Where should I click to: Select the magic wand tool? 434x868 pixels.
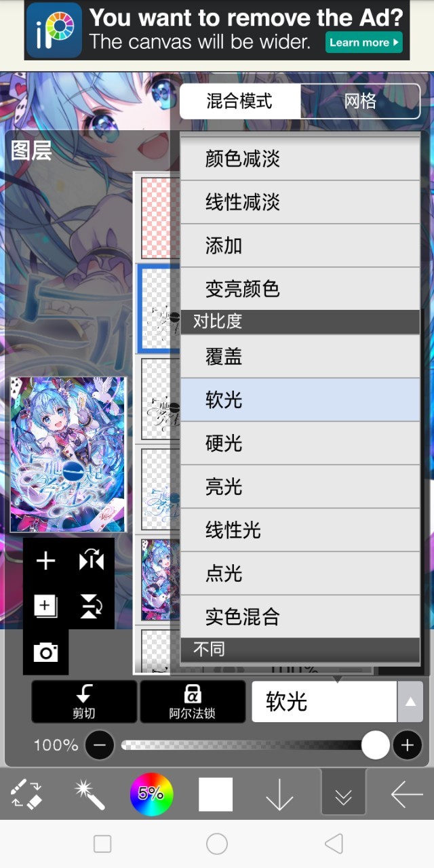pyautogui.click(x=89, y=794)
